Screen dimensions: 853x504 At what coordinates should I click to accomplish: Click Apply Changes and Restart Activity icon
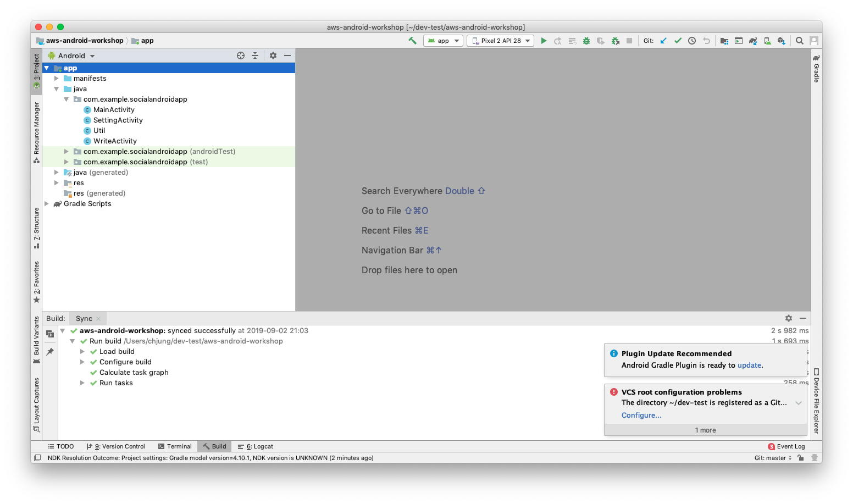(x=558, y=41)
